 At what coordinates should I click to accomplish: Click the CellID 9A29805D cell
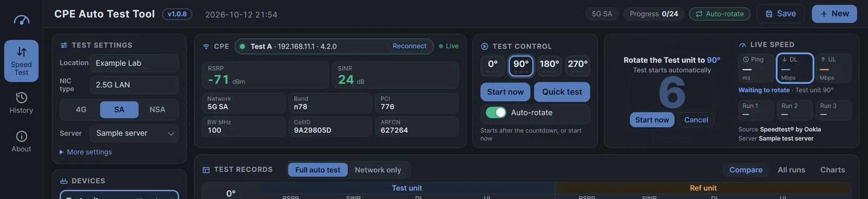click(330, 126)
